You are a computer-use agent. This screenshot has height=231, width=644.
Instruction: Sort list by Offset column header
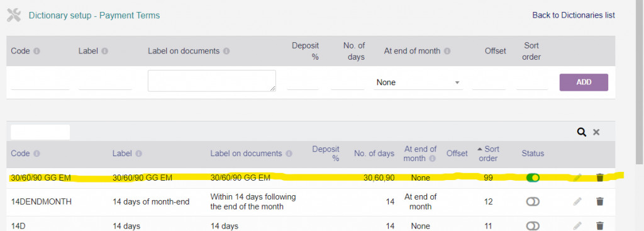tap(457, 154)
